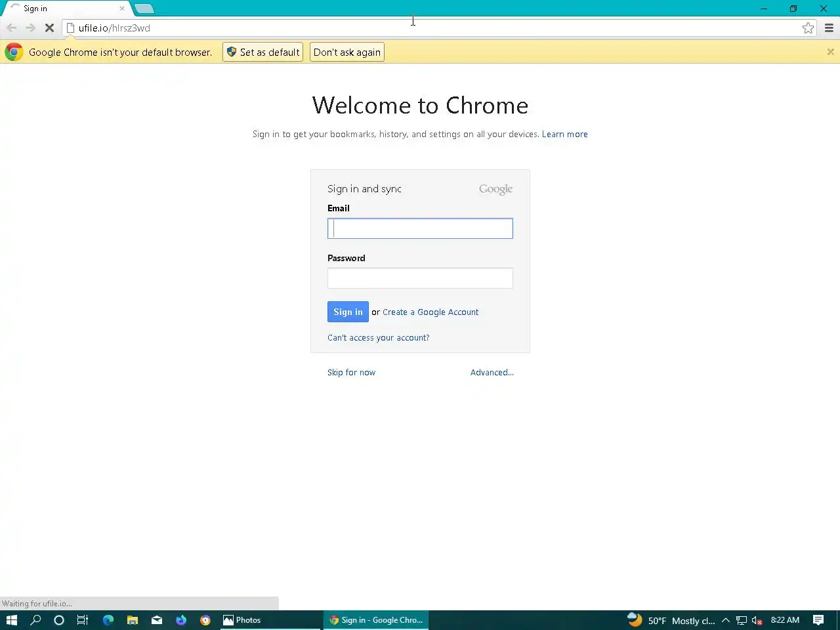Click the Waiting for ufile.io status text
Viewport: 840px width, 630px height.
click(37, 604)
